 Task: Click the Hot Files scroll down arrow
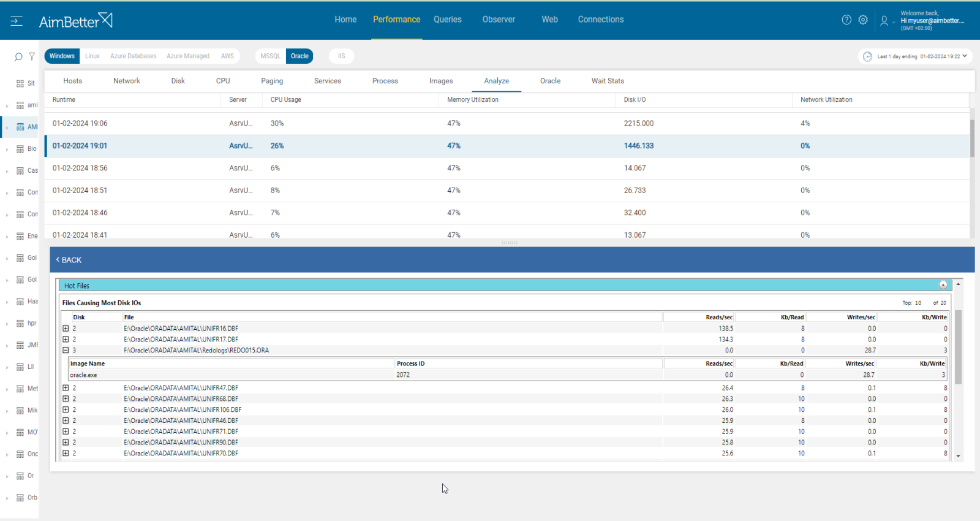(x=958, y=456)
